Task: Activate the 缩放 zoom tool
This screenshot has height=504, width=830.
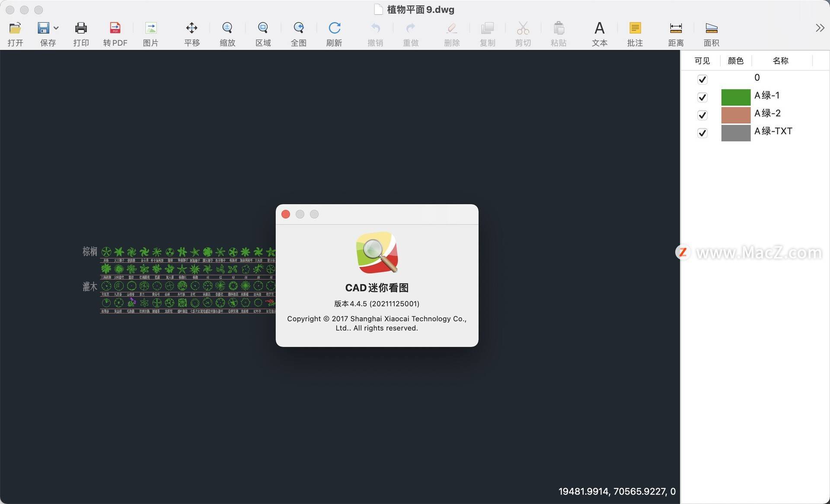Action: point(227,33)
